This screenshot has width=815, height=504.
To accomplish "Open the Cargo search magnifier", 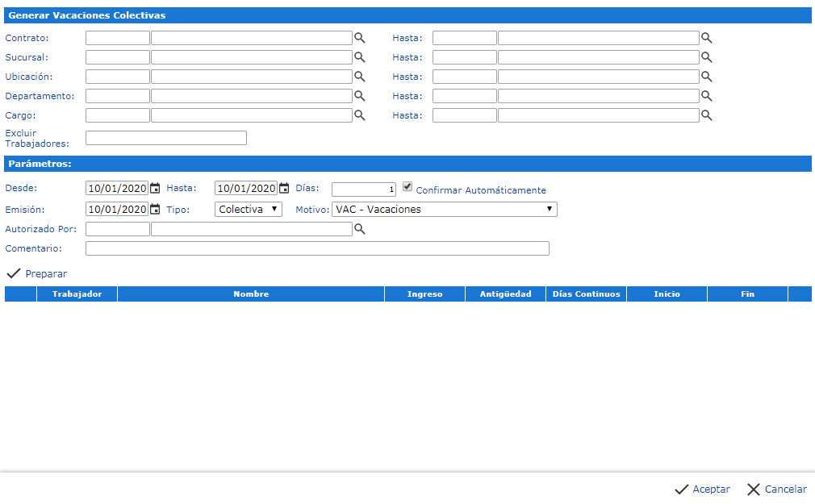I will (x=360, y=115).
